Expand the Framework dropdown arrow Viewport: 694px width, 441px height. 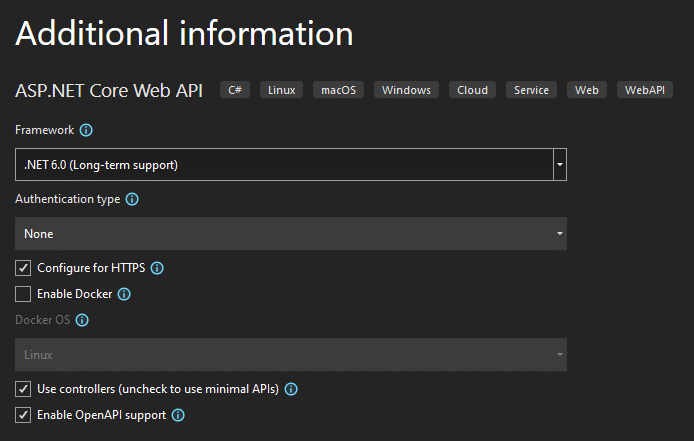pos(560,165)
